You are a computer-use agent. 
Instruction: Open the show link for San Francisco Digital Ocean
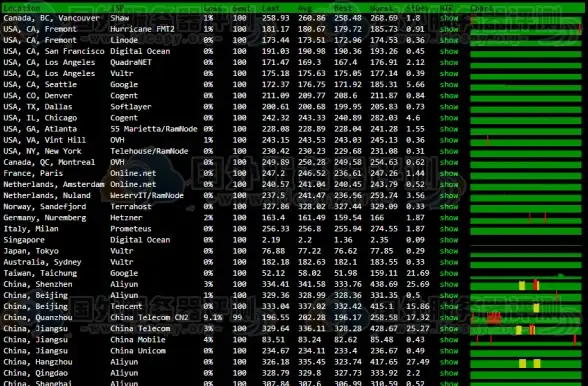pyautogui.click(x=449, y=51)
